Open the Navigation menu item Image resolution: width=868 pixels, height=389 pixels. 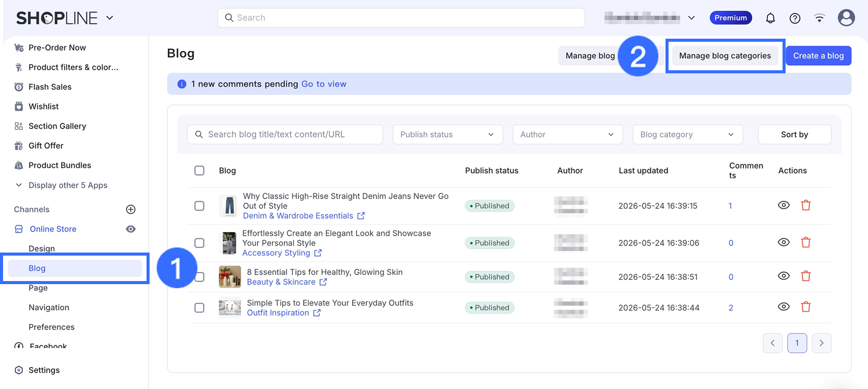coord(49,308)
